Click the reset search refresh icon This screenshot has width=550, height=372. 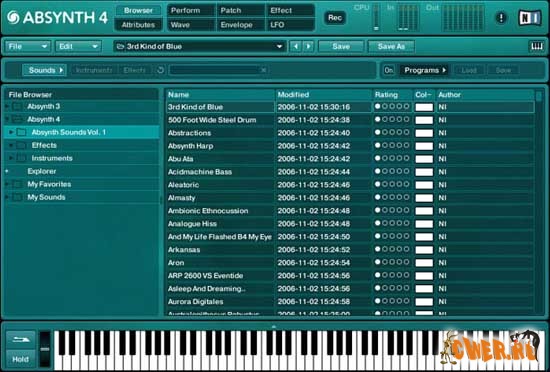pyautogui.click(x=161, y=70)
